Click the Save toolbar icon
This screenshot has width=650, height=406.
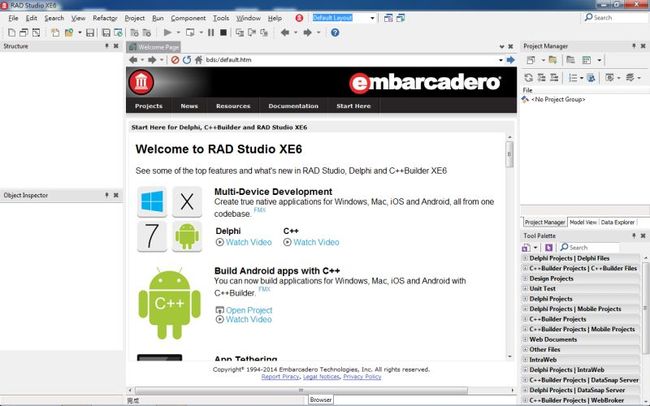click(x=90, y=32)
